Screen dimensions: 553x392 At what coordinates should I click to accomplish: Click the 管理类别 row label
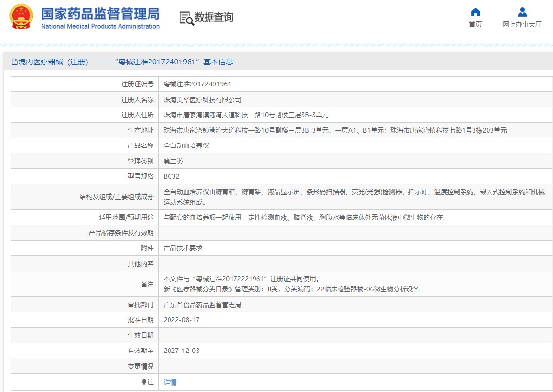pos(140,161)
